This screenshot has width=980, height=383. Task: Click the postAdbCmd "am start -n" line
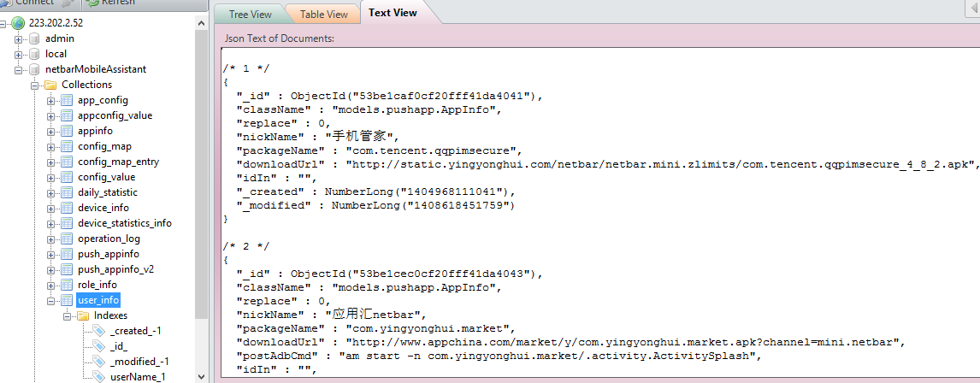click(499, 356)
